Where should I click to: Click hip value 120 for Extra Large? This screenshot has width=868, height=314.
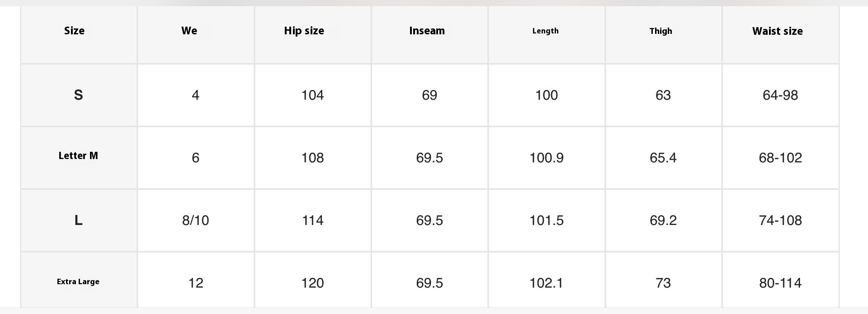312,283
